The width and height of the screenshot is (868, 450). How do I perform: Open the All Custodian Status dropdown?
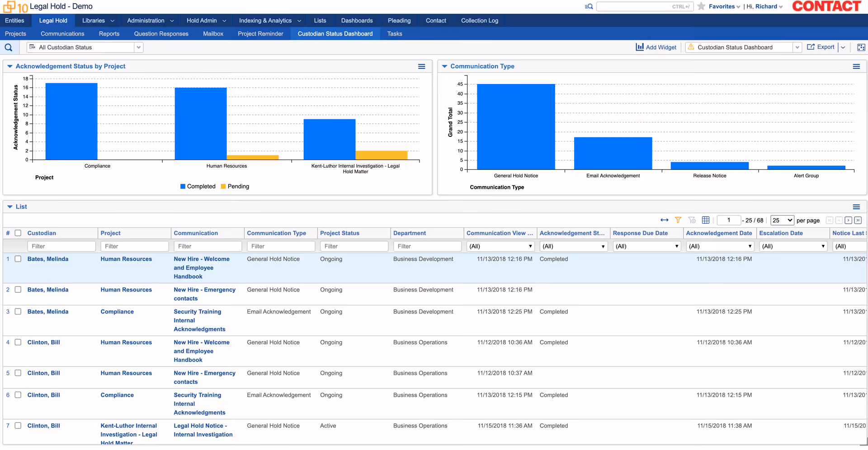(x=138, y=47)
